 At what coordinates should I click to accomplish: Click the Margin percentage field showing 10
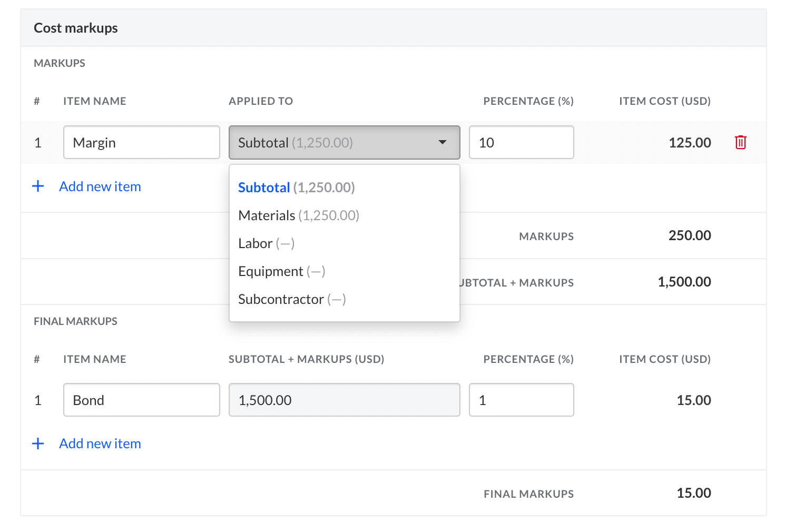(x=521, y=142)
